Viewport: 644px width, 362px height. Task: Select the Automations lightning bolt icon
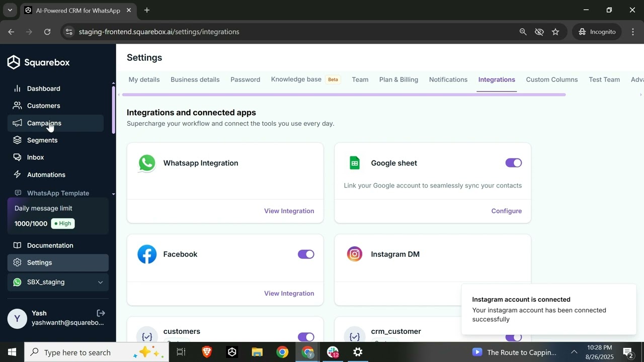17,174
